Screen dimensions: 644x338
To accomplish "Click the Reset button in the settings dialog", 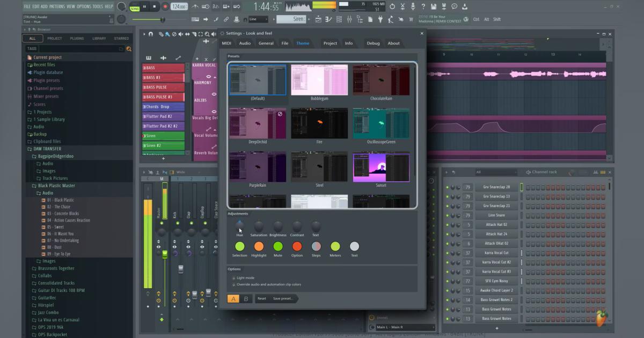I will 261,299.
